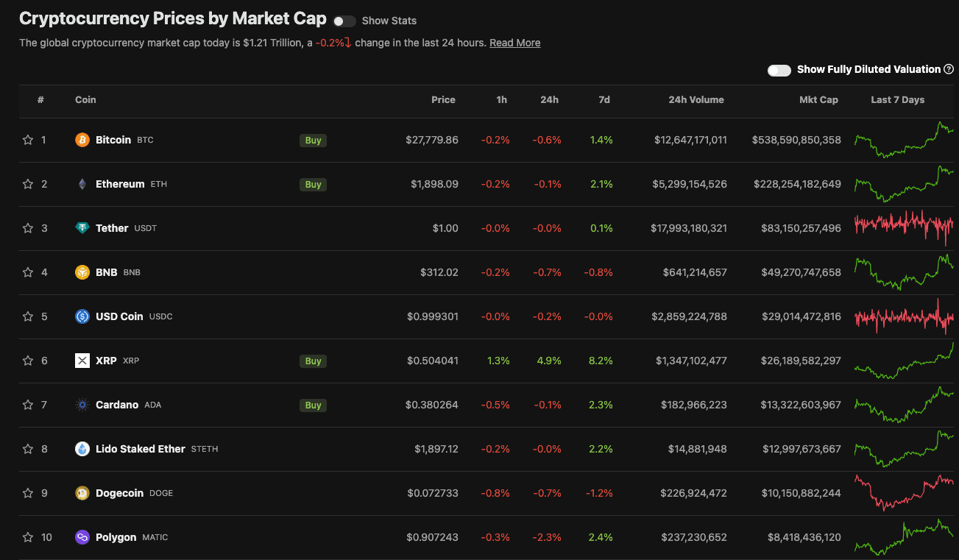Click Ethereum price $1,898.09
Screen dimensions: 959x560
(434, 184)
